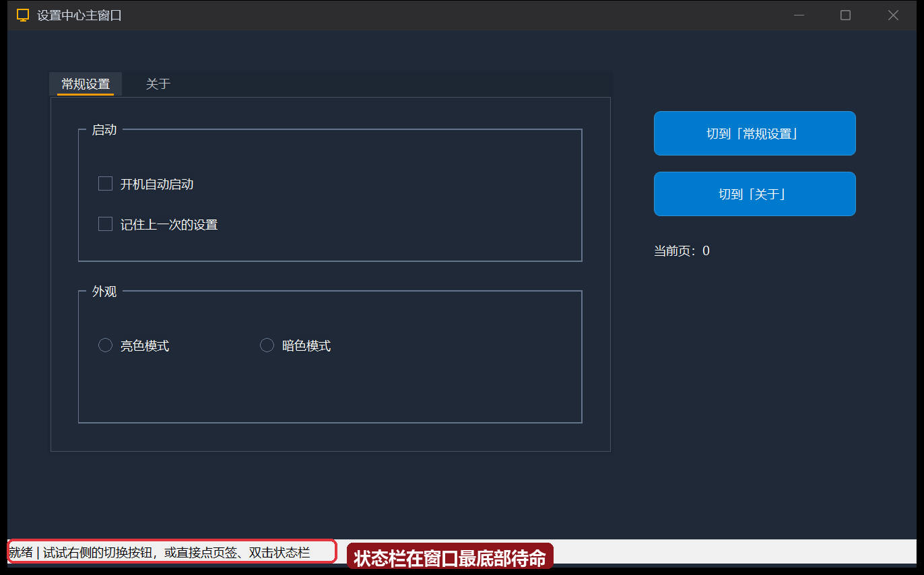Switch to the 常规设置 tab
The image size is (924, 575).
[86, 84]
